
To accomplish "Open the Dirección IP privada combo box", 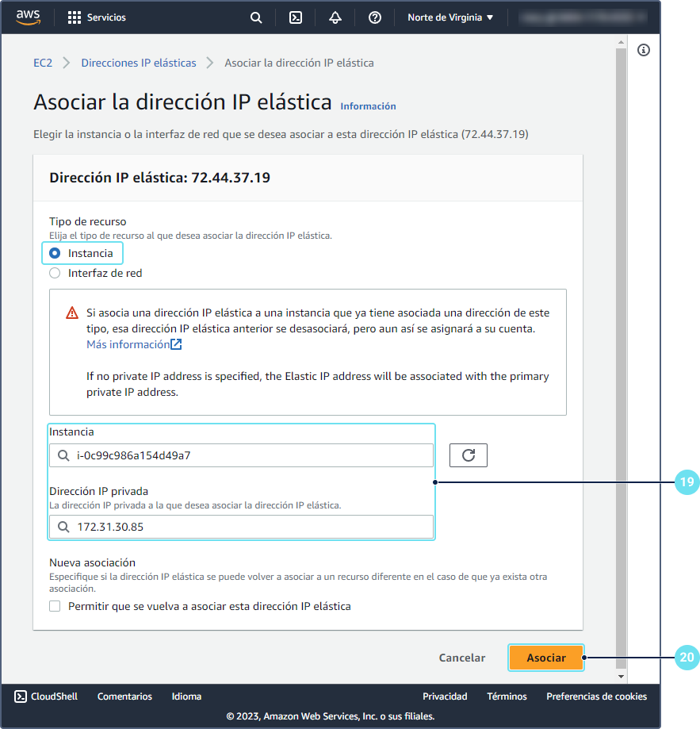I will [241, 527].
